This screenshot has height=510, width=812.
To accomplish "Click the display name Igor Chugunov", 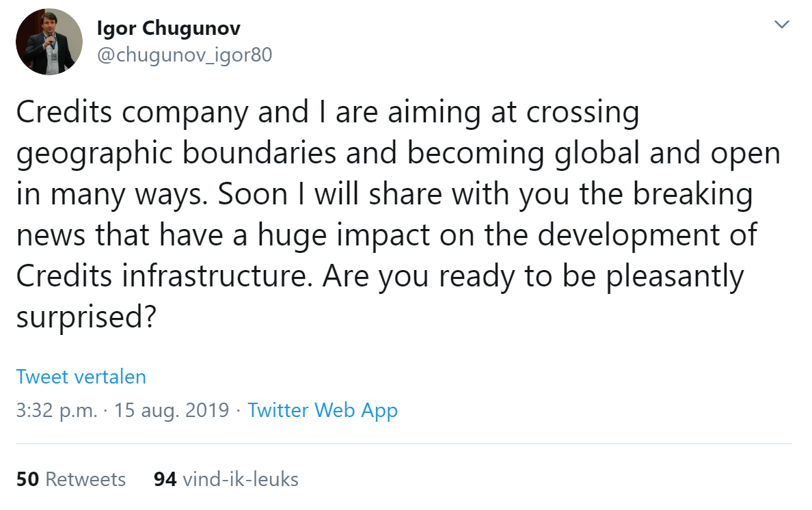I will (x=169, y=29).
